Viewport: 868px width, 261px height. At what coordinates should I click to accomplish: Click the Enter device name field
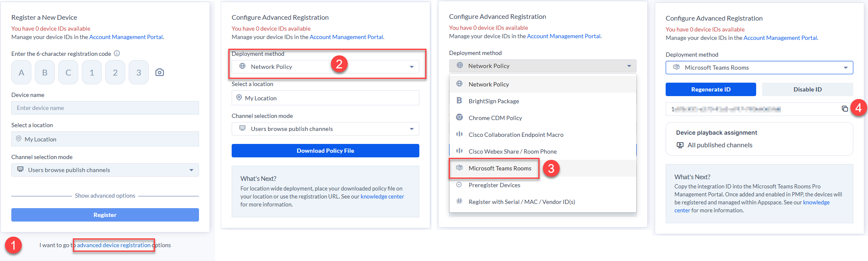click(105, 108)
